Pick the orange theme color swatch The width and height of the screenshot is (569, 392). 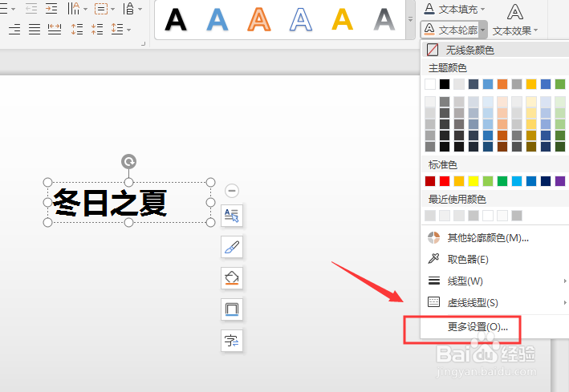pyautogui.click(x=502, y=84)
